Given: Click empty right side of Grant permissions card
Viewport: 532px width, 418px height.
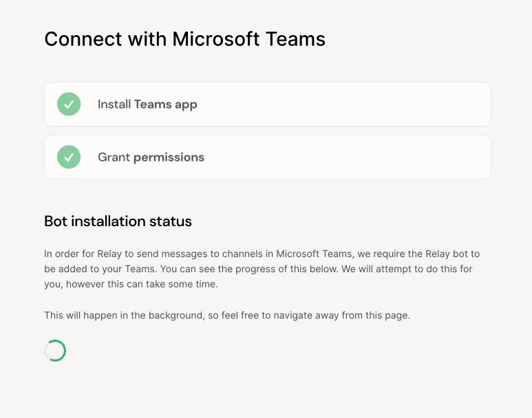Looking at the screenshot, I should tap(385, 157).
